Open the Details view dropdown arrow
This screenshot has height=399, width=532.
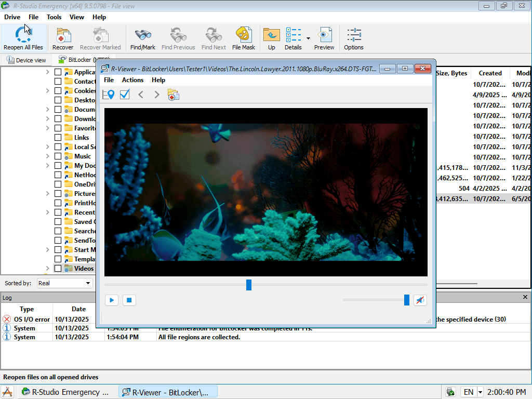(308, 38)
